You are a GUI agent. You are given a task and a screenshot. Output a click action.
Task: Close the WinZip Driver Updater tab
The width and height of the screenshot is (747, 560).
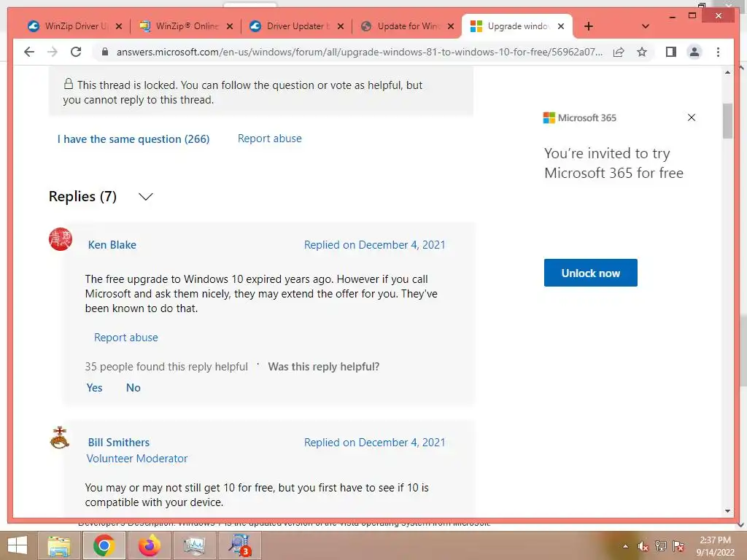(x=119, y=26)
